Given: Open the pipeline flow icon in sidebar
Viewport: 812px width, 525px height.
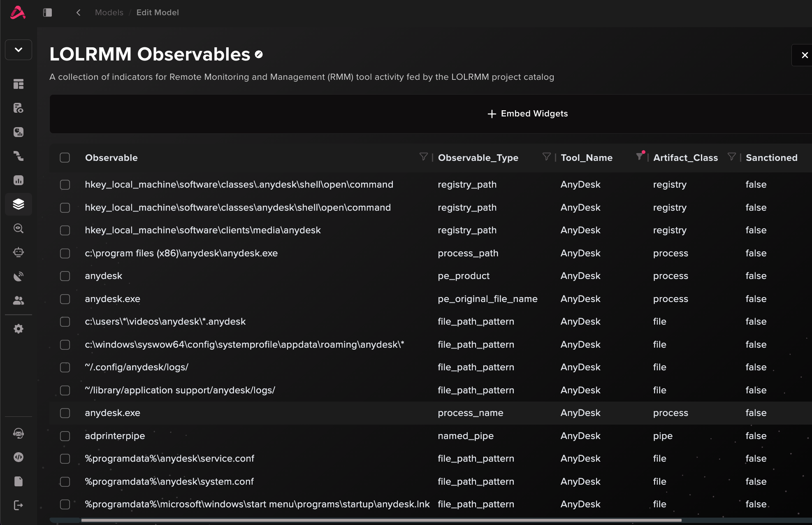Looking at the screenshot, I should tap(19, 156).
